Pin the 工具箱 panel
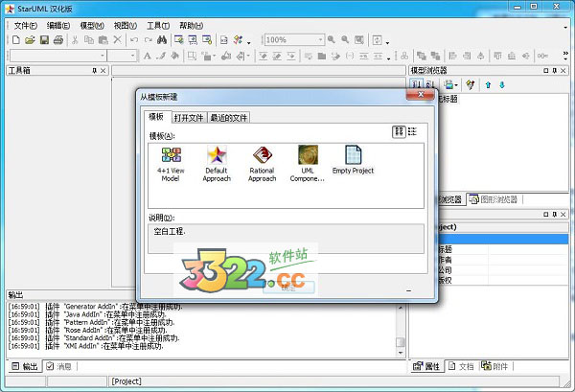Image resolution: width=575 pixels, height=392 pixels. (x=94, y=70)
